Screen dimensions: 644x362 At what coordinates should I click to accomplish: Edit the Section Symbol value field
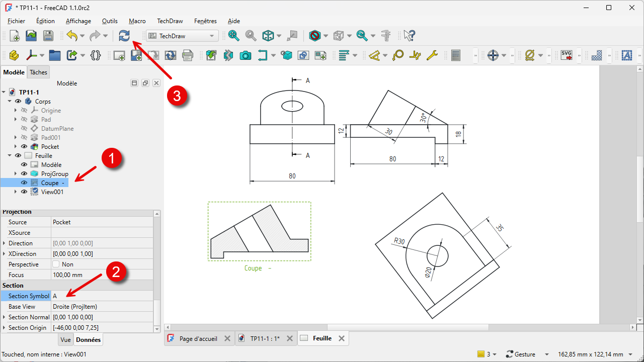(x=103, y=296)
